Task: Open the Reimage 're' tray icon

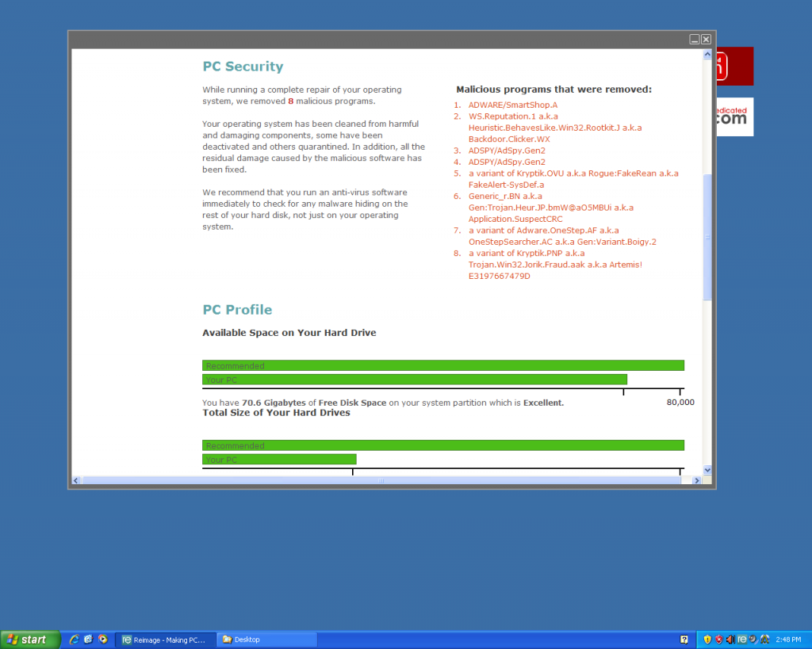Action: [741, 639]
